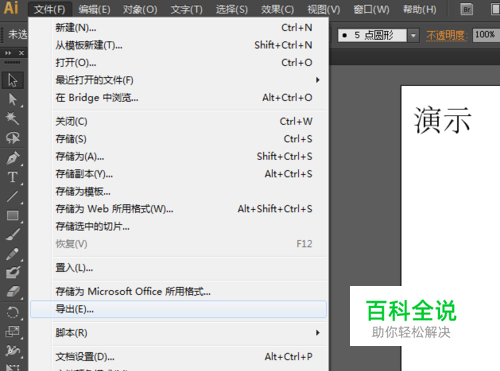Image resolution: width=500 pixels, height=371 pixels.
Task: Choose 新建(N)... from File menu
Action: (178, 28)
